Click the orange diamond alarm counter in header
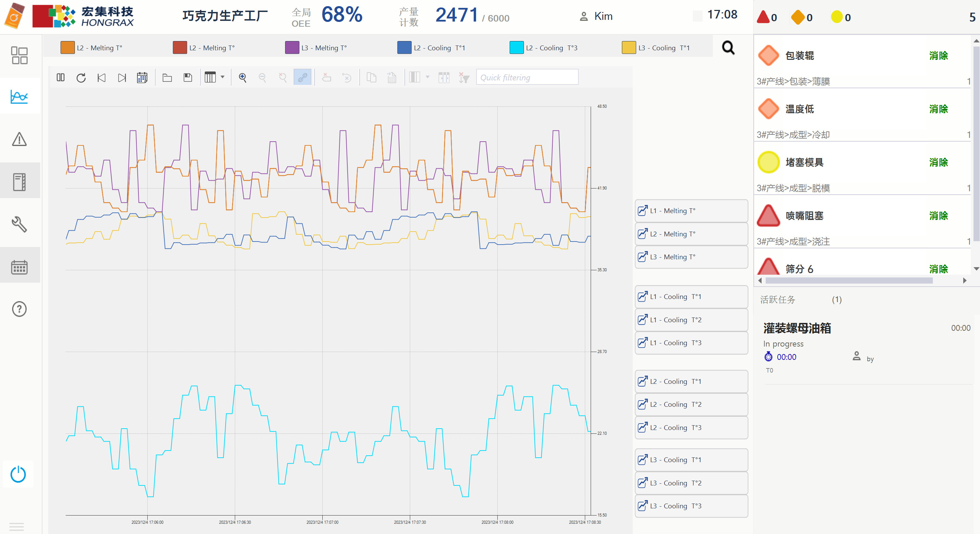980x534 pixels. (802, 17)
